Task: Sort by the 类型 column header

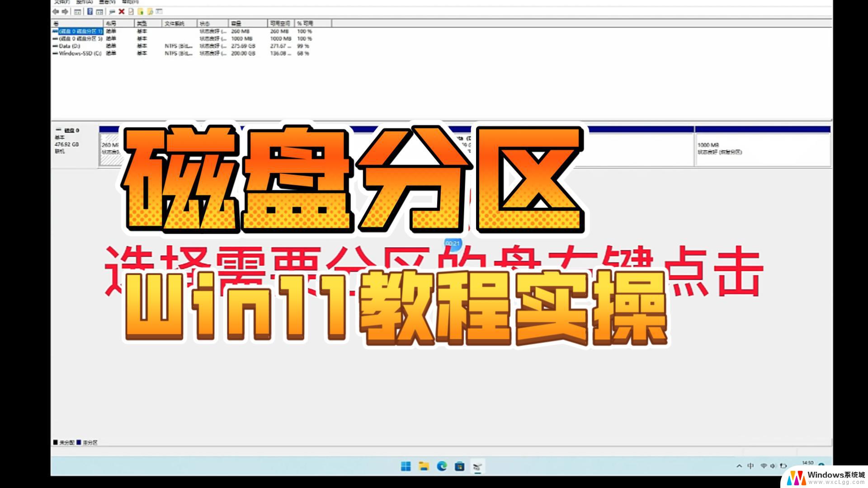Action: pyautogui.click(x=148, y=23)
